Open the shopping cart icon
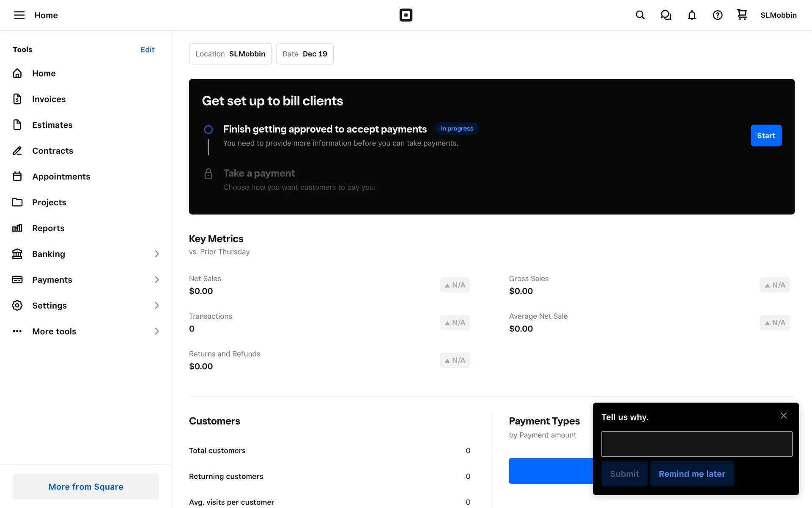 [742, 15]
